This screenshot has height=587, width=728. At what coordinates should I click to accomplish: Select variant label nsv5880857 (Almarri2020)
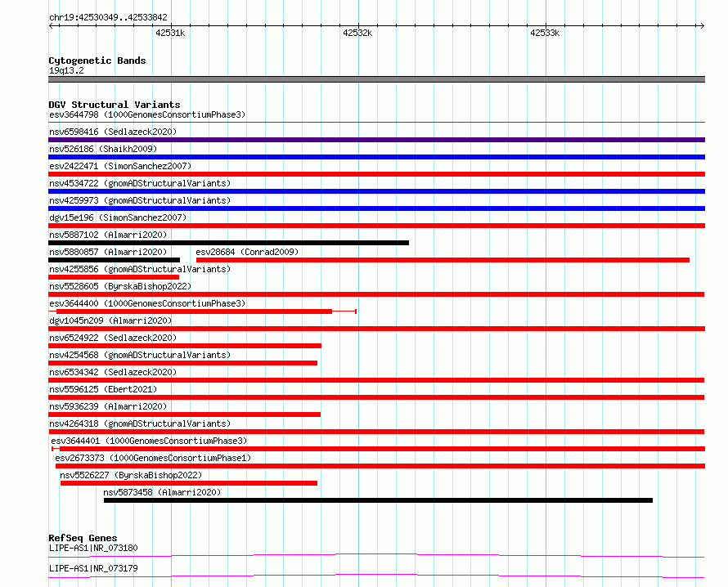tap(108, 252)
